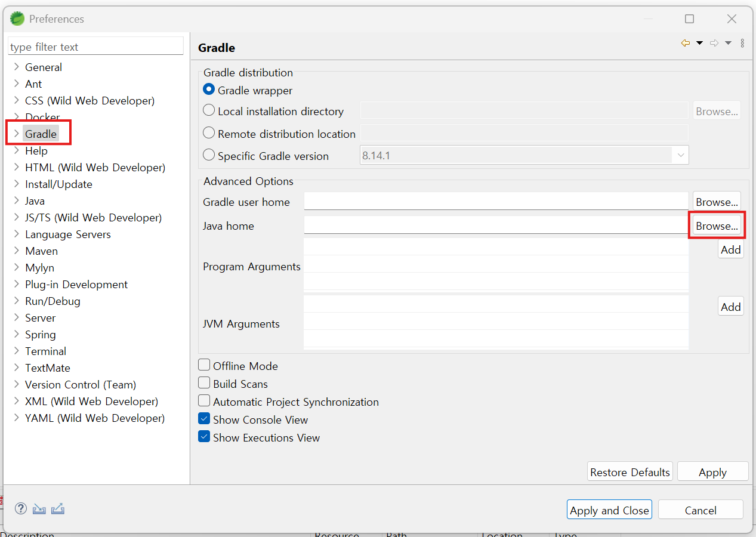This screenshot has height=537, width=756.
Task: Select TextMate preferences entry
Action: click(x=48, y=368)
